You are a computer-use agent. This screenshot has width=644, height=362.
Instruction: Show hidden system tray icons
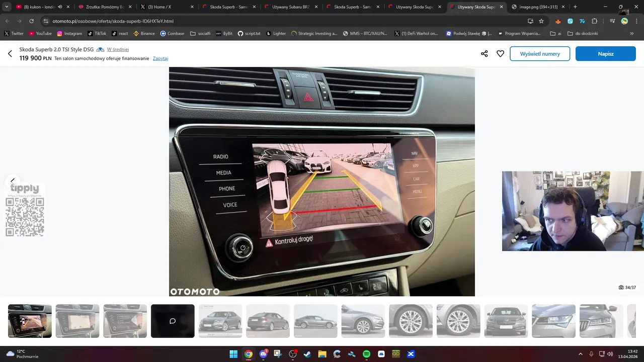click(580, 354)
